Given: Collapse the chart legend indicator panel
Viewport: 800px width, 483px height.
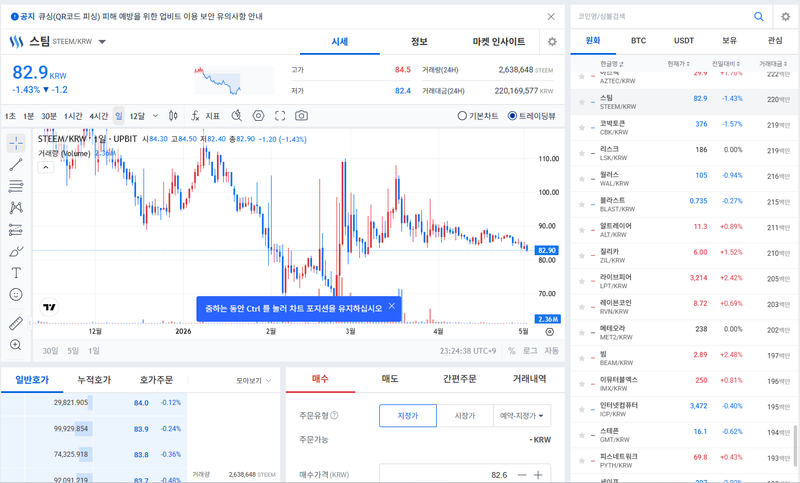Looking at the screenshot, I should coord(45,167).
